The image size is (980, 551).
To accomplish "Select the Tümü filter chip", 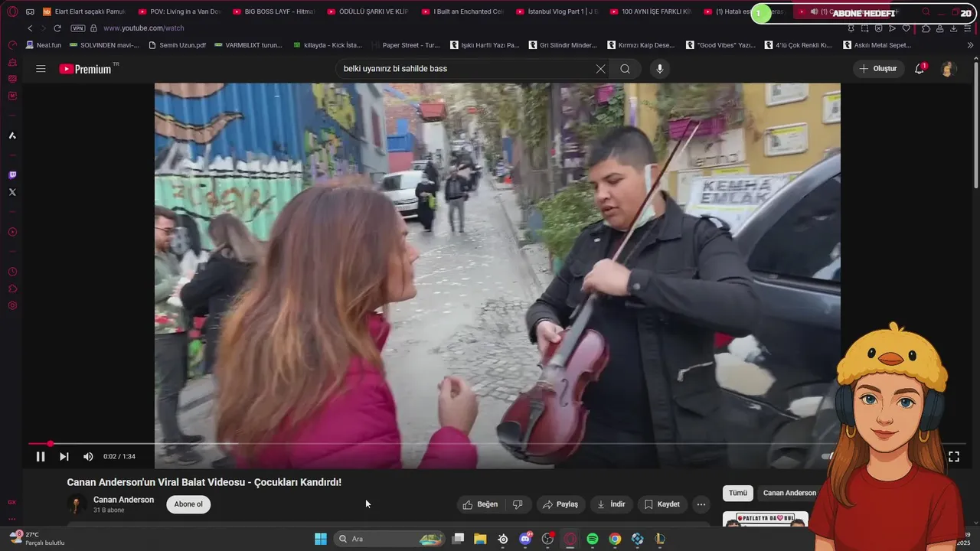I will click(737, 493).
